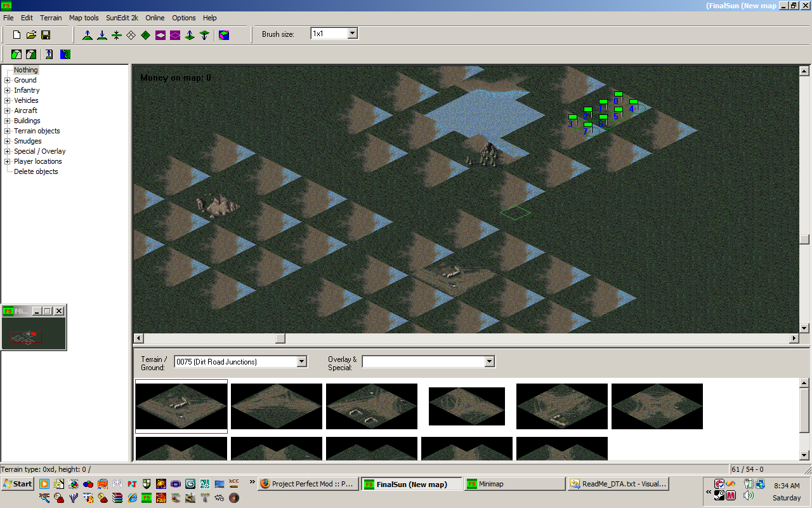Save the map with floppy disk icon
812x508 pixels.
(46, 35)
